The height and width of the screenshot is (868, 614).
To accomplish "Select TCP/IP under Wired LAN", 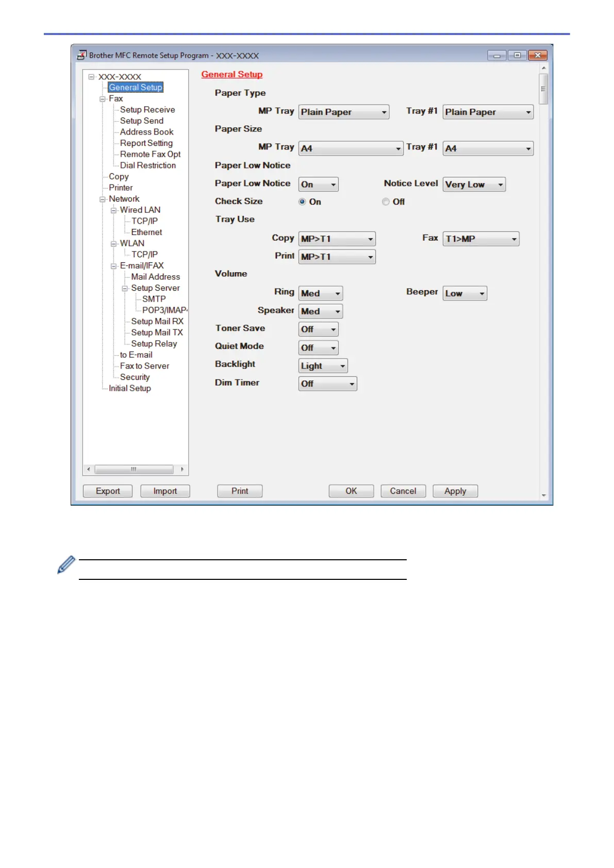I will pos(144,221).
